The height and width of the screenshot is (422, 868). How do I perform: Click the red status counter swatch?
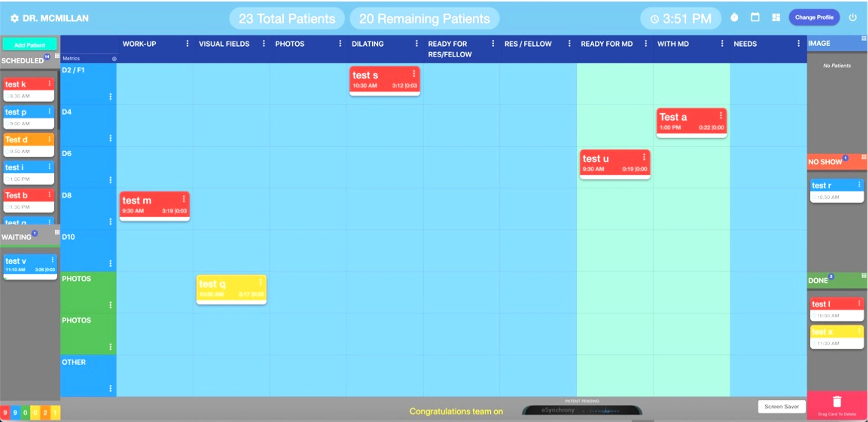[x=5, y=412]
